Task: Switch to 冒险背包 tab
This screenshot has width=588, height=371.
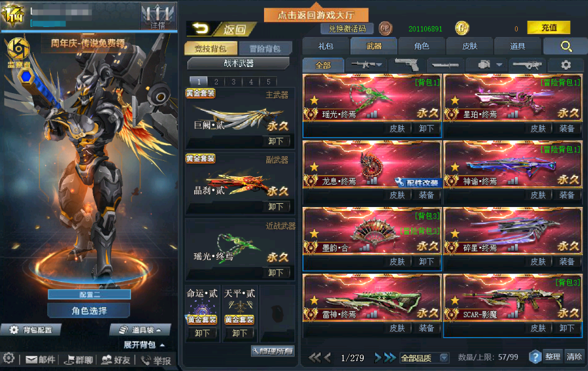Action: 265,48
